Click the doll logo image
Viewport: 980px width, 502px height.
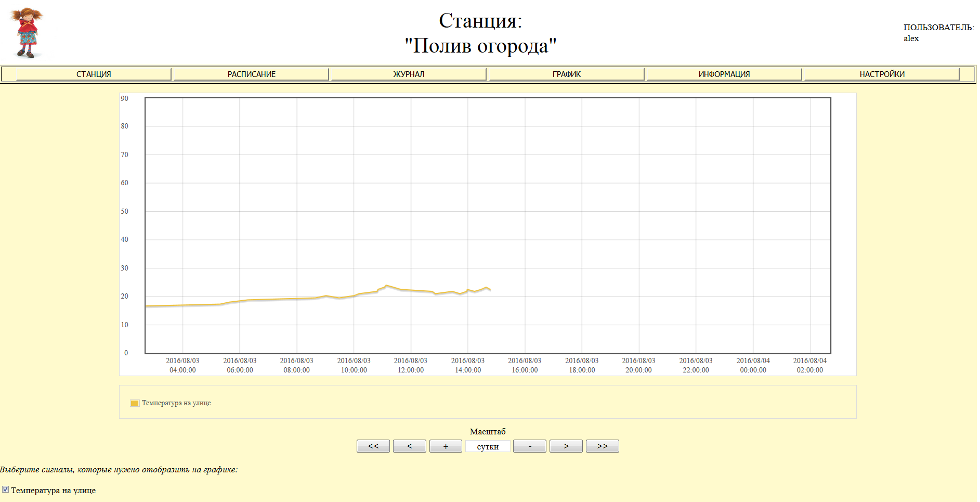pos(27,32)
